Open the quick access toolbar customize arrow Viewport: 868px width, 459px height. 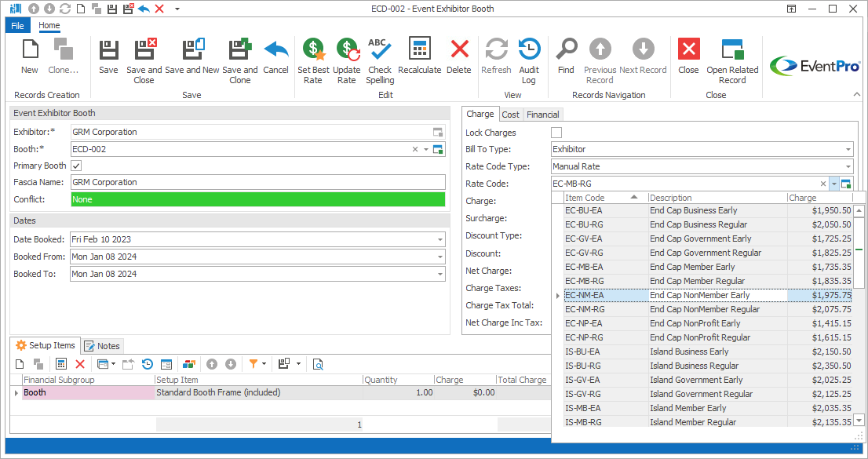tap(177, 9)
